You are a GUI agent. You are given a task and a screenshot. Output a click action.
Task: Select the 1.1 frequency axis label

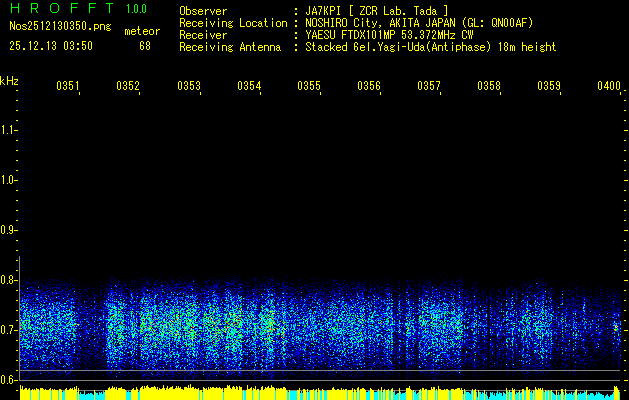coord(9,130)
